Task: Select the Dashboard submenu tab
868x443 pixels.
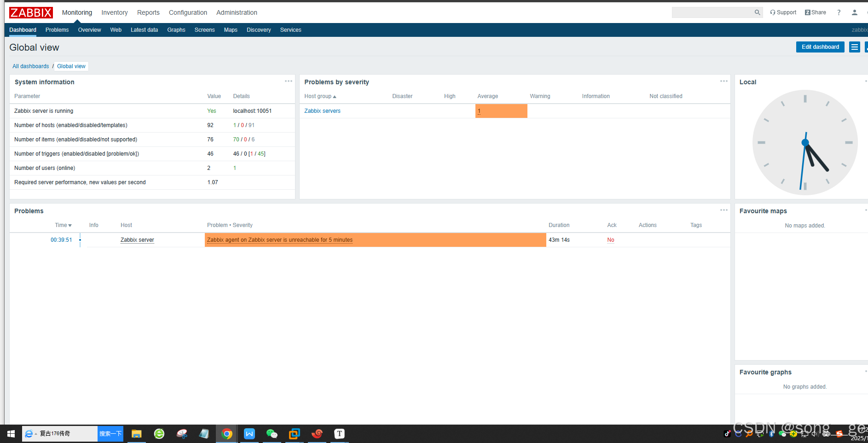Action: [23, 30]
